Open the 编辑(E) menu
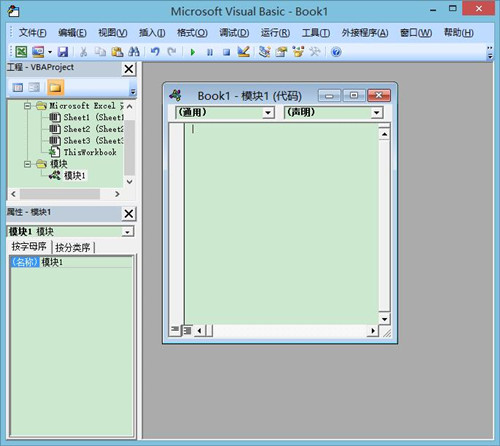500x446 pixels. [72, 33]
